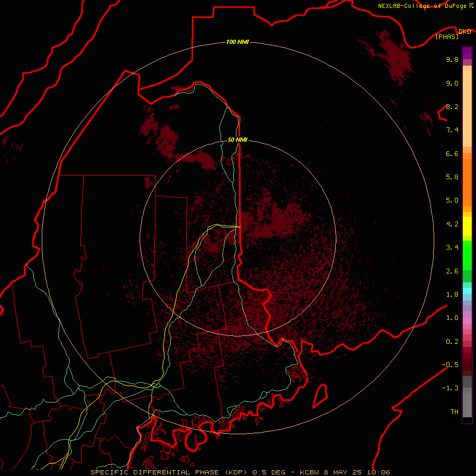This screenshot has height=476, width=476.
Task: Click the 5.8 scale value
Action: [452, 177]
